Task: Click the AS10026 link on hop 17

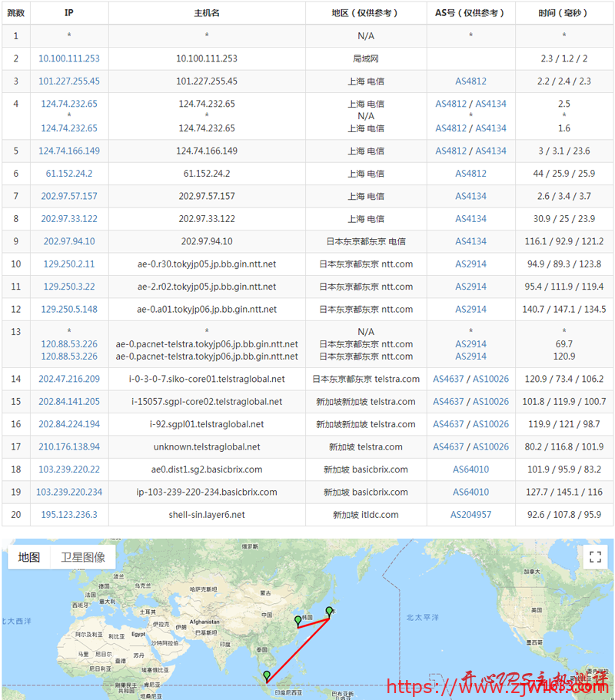Action: (492, 446)
